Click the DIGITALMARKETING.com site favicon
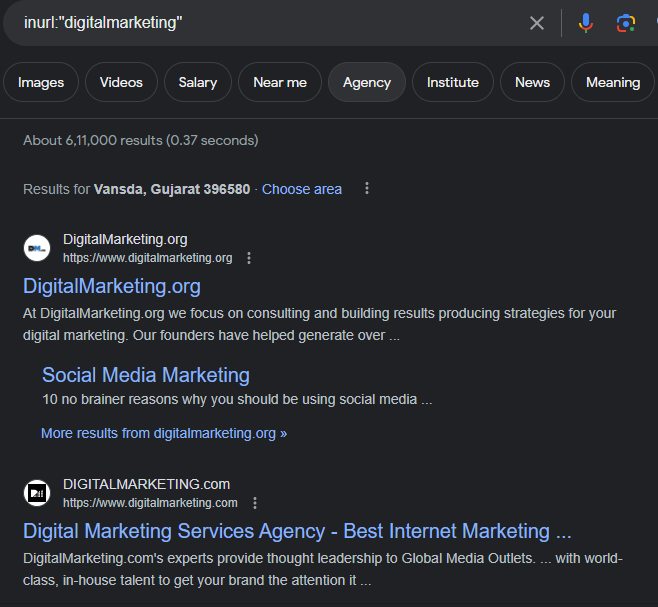658x607 pixels. click(x=37, y=493)
